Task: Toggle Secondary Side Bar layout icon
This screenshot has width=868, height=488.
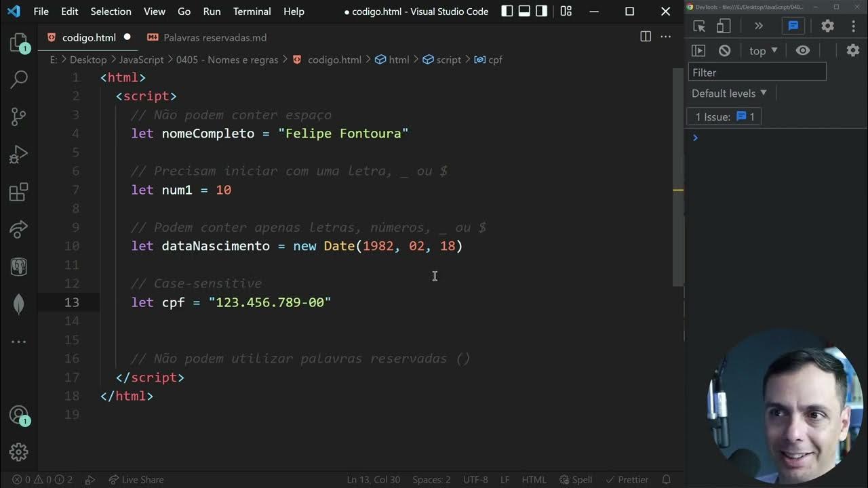Action: click(x=541, y=11)
